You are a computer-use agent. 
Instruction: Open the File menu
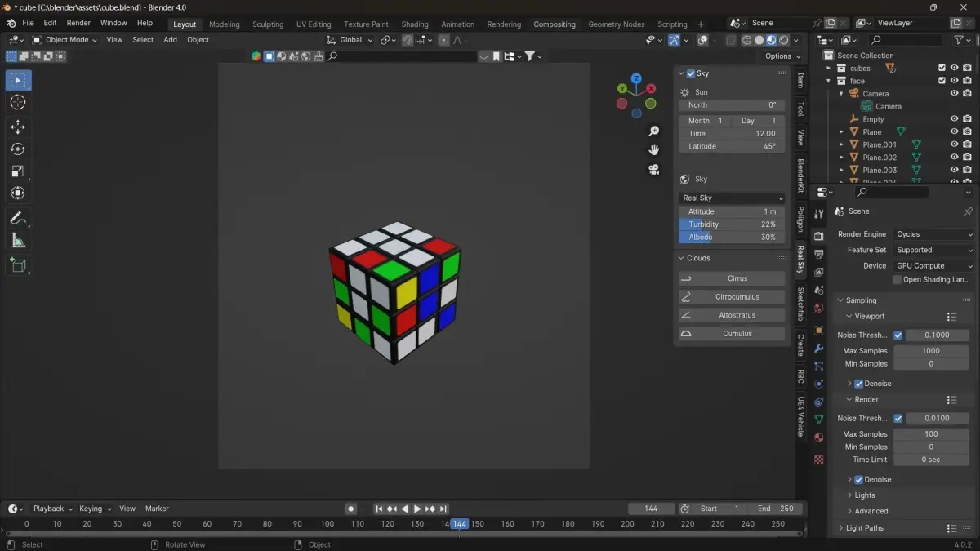[28, 23]
